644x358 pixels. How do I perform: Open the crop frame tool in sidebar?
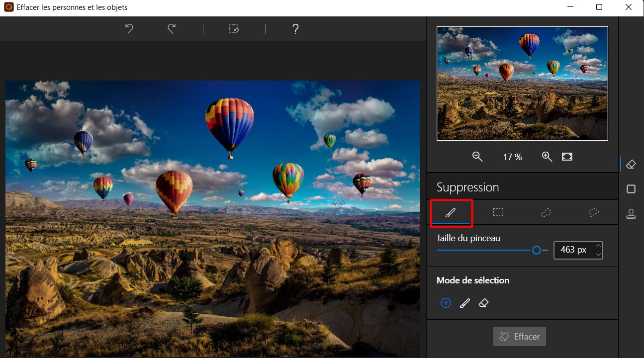pos(631,189)
